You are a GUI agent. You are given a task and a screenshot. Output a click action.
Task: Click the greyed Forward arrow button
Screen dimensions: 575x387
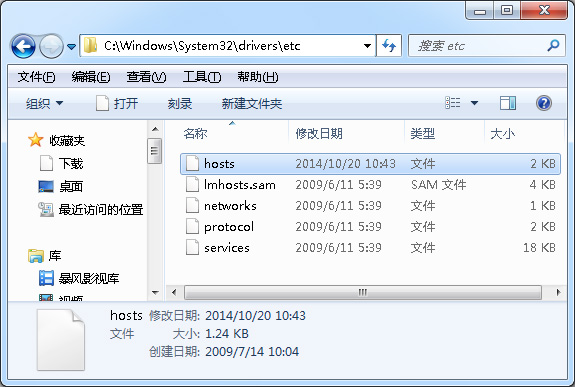click(x=51, y=46)
